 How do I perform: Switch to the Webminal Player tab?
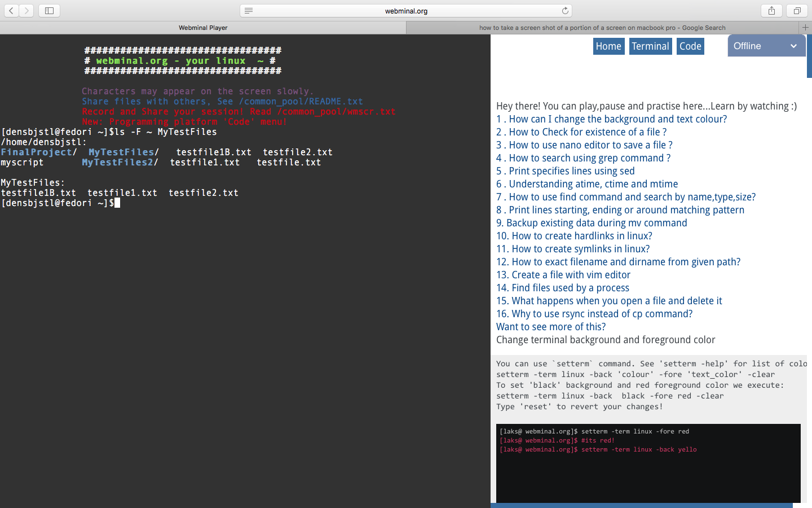(x=203, y=27)
